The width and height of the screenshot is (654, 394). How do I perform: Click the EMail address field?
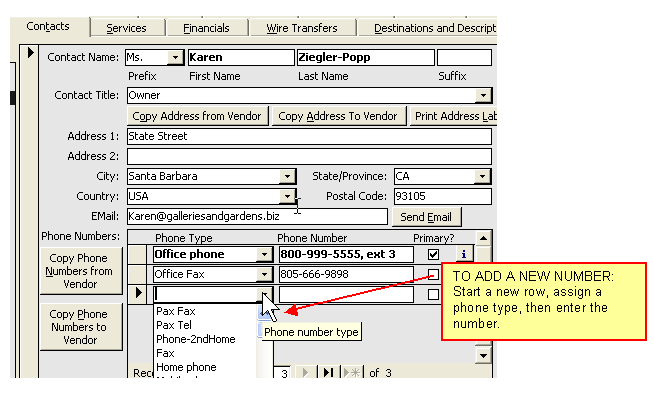click(x=257, y=216)
